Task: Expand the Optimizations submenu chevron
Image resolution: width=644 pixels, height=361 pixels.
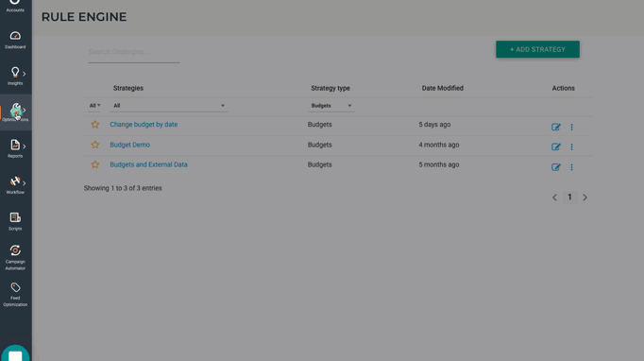Action: [25, 110]
